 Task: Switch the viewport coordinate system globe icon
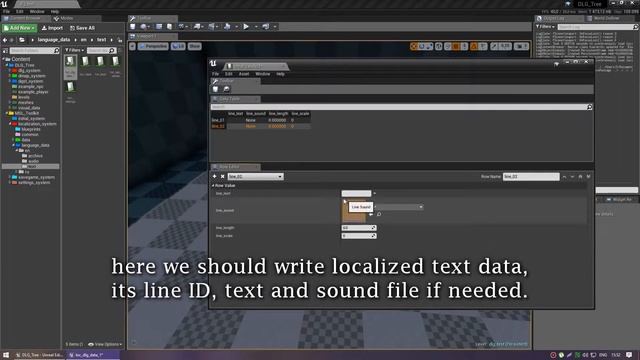pyautogui.click(x=438, y=47)
